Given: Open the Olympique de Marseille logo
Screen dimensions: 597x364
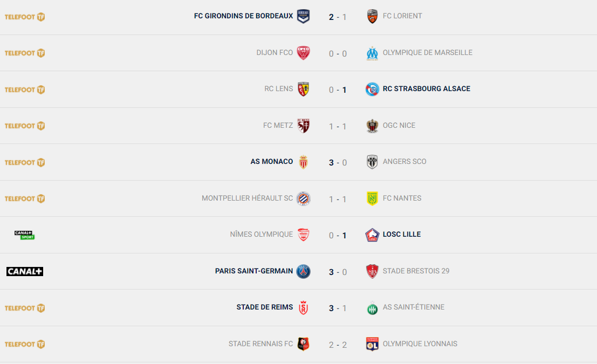Looking at the screenshot, I should [372, 53].
